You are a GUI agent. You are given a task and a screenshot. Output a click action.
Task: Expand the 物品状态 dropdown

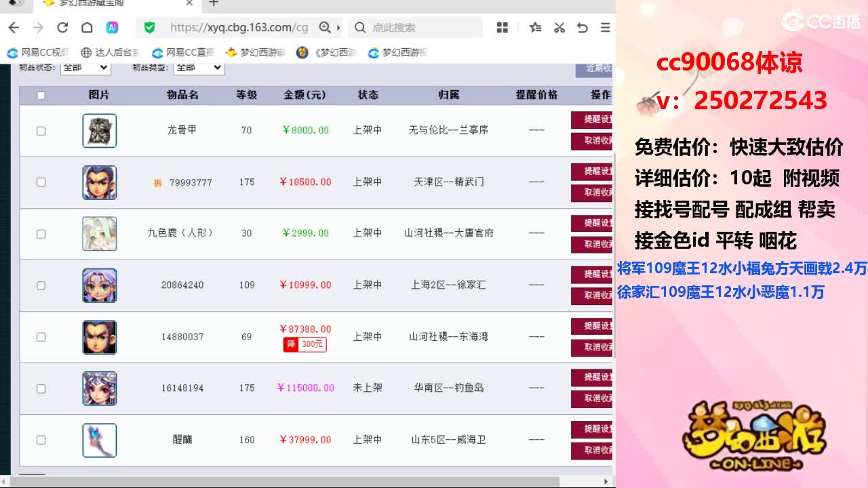(x=85, y=67)
